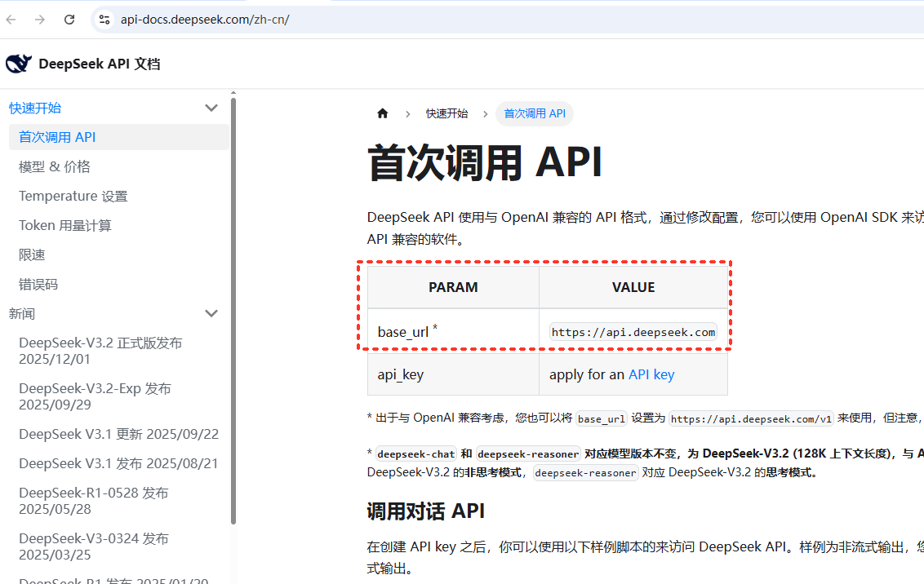The height and width of the screenshot is (584, 924).
Task: Click the API key link
Action: click(x=651, y=374)
